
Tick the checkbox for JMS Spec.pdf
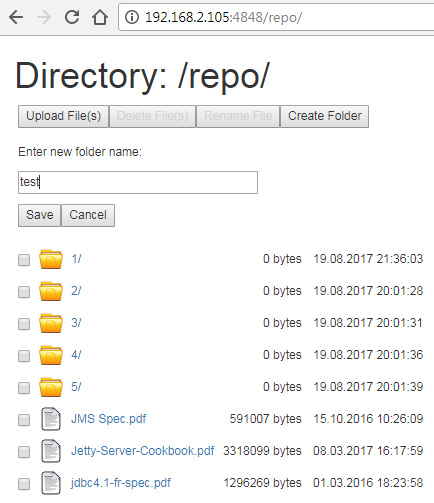tap(24, 420)
